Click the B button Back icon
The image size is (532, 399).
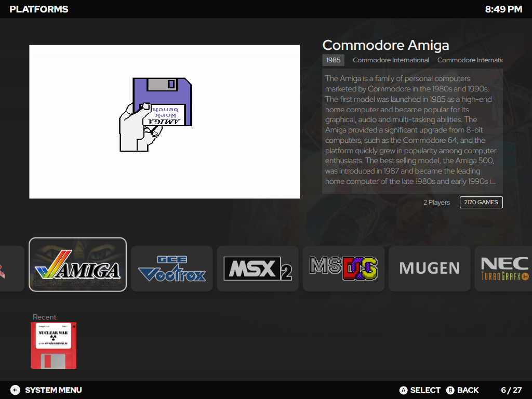coord(450,390)
